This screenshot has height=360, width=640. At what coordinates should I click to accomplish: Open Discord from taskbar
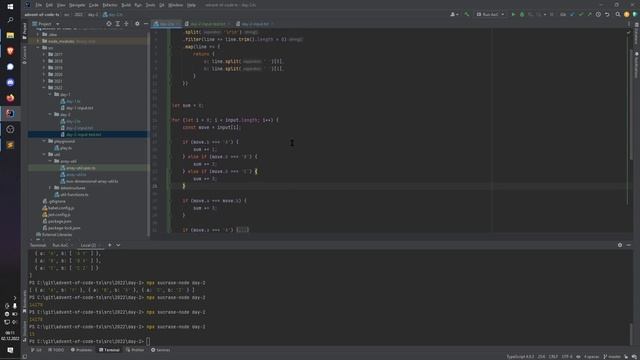10,82
